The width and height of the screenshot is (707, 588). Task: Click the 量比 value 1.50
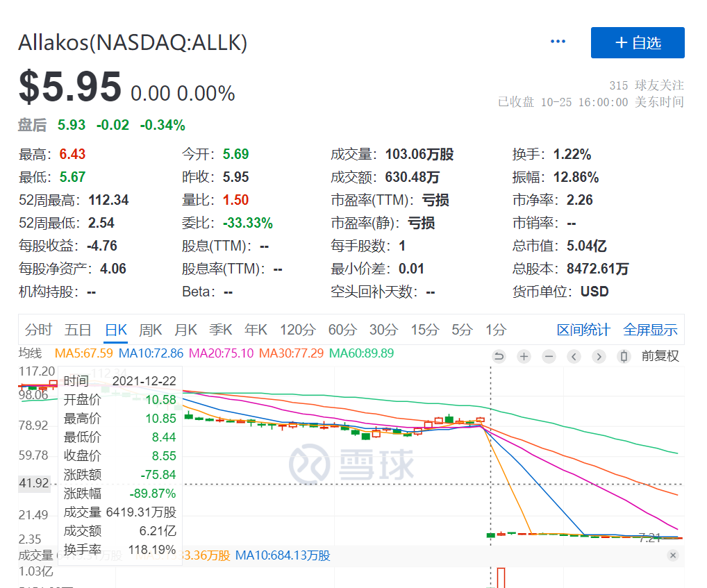pyautogui.click(x=236, y=200)
